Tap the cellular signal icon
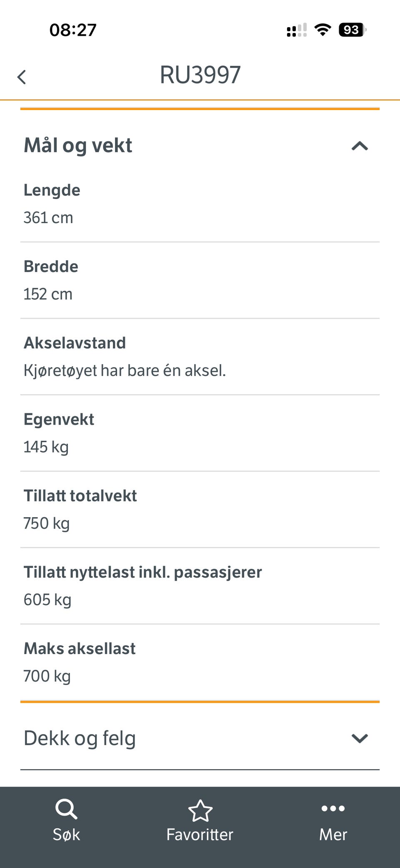Viewport: 400px width, 868px height. 297,30
